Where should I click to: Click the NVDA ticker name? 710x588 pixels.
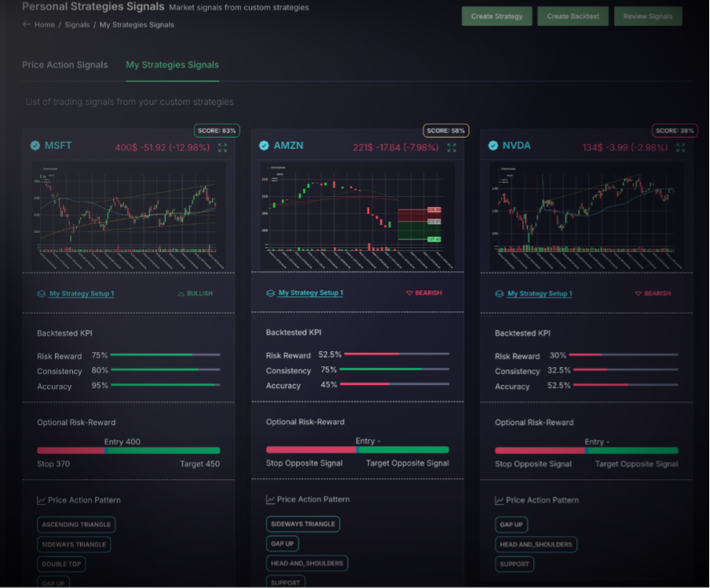(516, 146)
